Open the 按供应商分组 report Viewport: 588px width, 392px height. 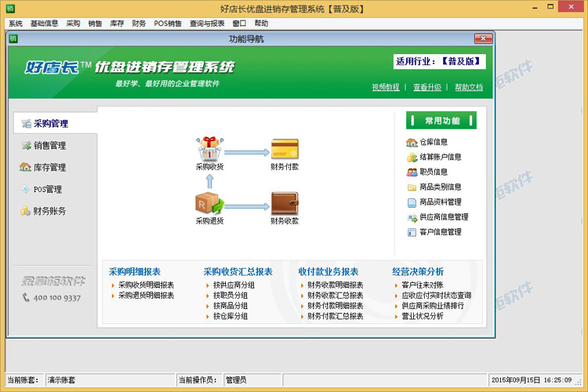[x=234, y=285]
